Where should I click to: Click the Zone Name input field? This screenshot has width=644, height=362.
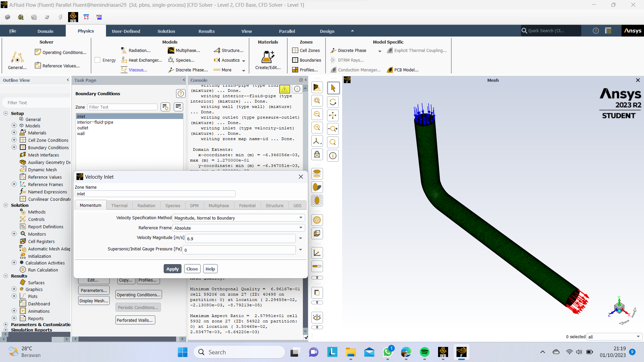(x=155, y=194)
